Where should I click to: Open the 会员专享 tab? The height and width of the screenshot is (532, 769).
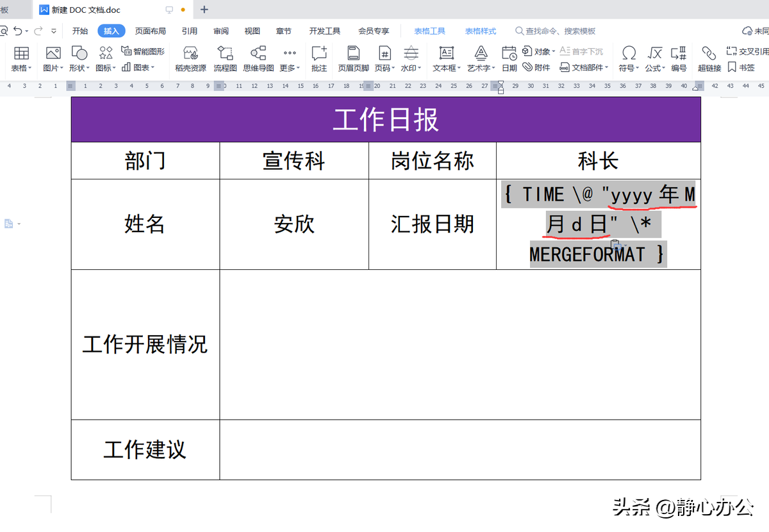click(374, 31)
